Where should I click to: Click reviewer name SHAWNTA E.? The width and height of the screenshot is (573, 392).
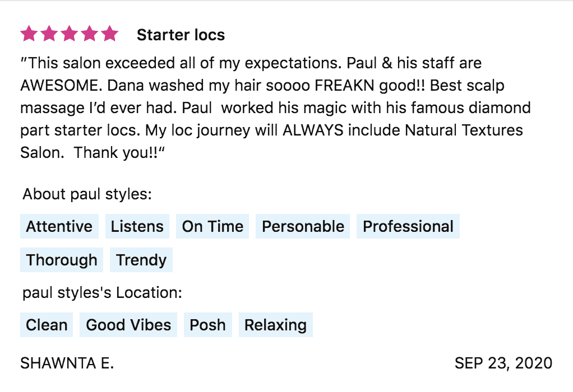click(67, 363)
